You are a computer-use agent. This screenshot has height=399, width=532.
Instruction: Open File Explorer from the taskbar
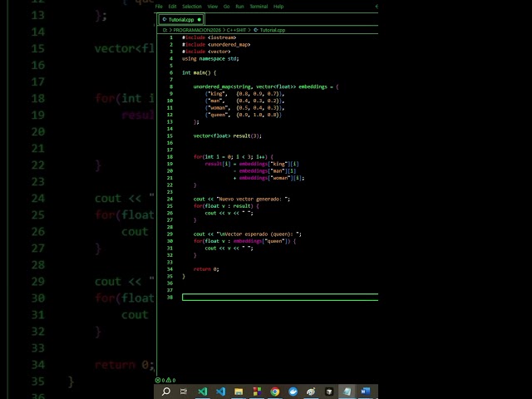239,392
